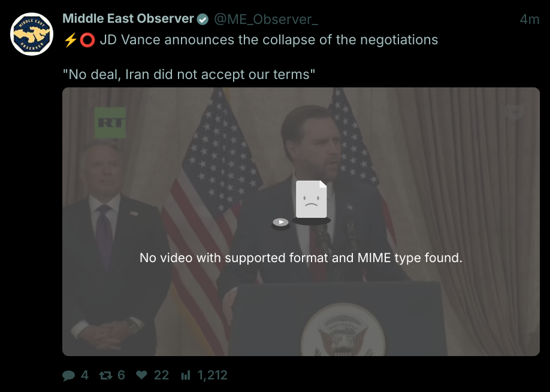Viewport: 550px width, 392px height.
Task: Click the faint watermark logo at video corner
Action: point(514,112)
